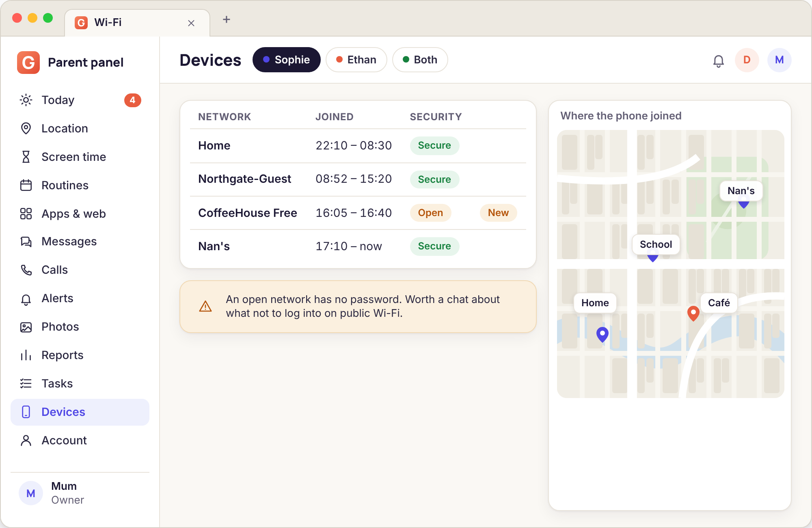Screen dimensions: 812x528
Task: Click the SECURITY column header
Action: click(x=436, y=117)
